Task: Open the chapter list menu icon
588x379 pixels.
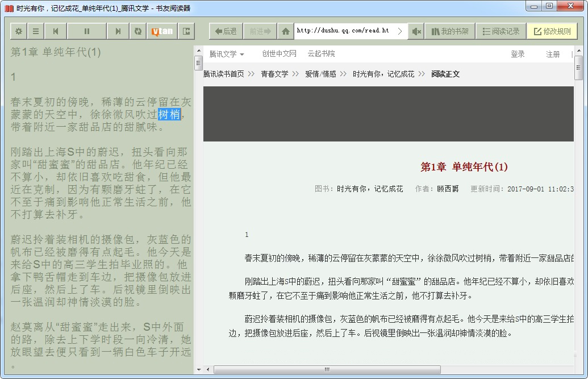Action: pyautogui.click(x=36, y=31)
